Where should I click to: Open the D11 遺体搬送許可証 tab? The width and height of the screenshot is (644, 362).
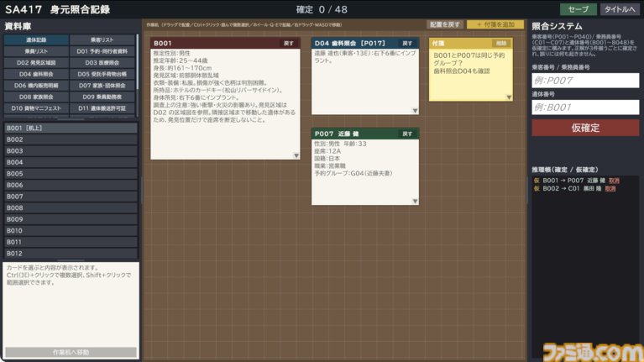(102, 108)
